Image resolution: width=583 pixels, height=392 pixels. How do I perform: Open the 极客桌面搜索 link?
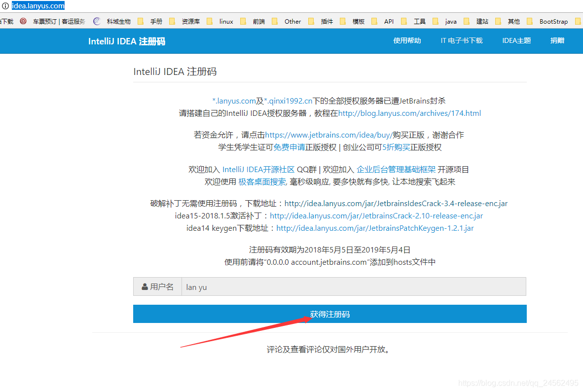coord(262,181)
